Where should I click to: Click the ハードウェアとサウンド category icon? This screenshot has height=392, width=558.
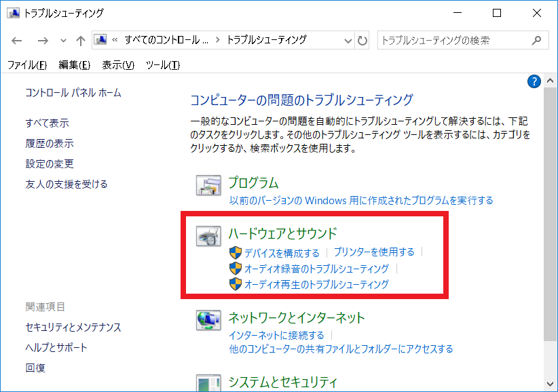point(208,236)
